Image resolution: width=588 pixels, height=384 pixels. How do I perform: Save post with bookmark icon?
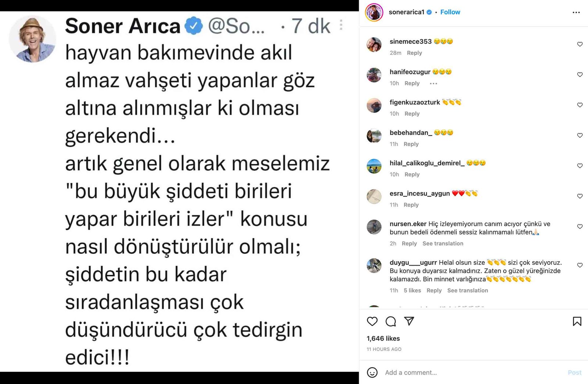[577, 322]
